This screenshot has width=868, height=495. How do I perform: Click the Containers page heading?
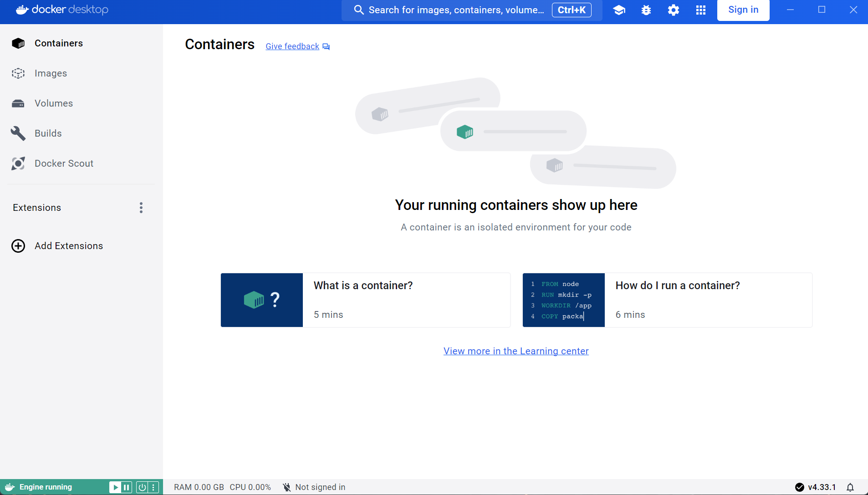click(x=220, y=44)
